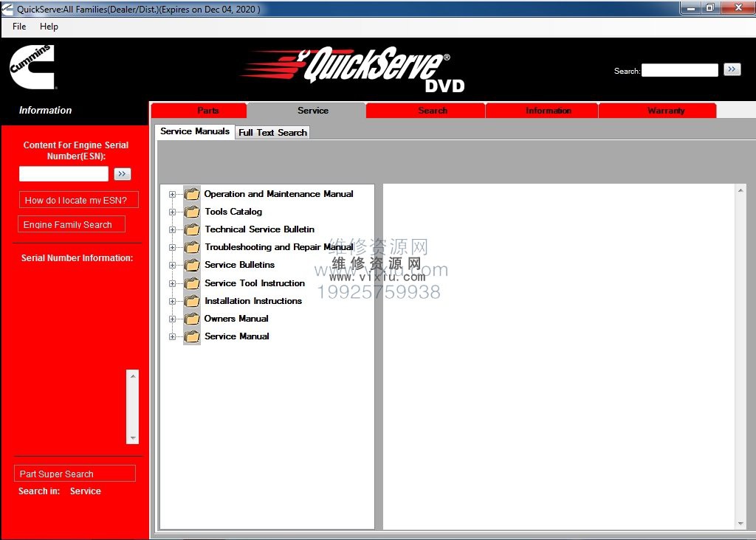The image size is (756, 540).
Task: Click the application icon in the title bar
Action: click(7, 9)
